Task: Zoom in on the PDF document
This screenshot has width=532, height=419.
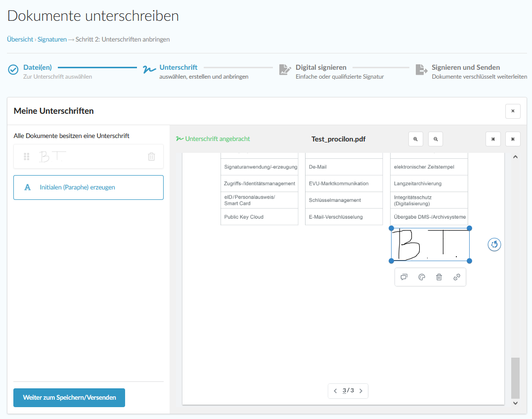Action: 415,139
